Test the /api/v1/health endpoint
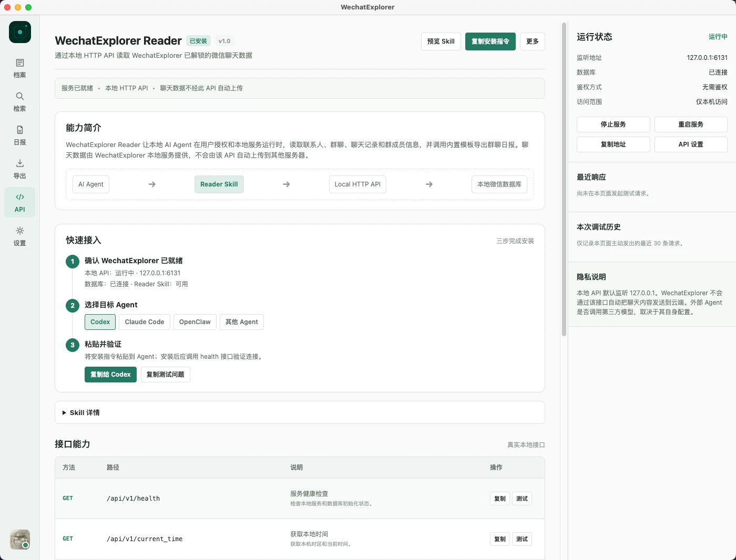This screenshot has width=736, height=560. pos(522,499)
